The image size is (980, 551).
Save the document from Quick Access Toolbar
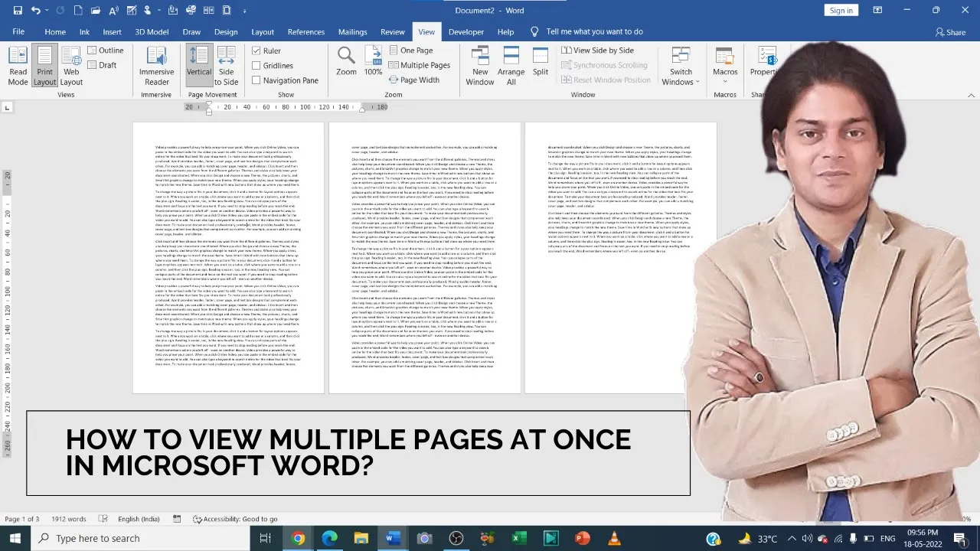18,11
